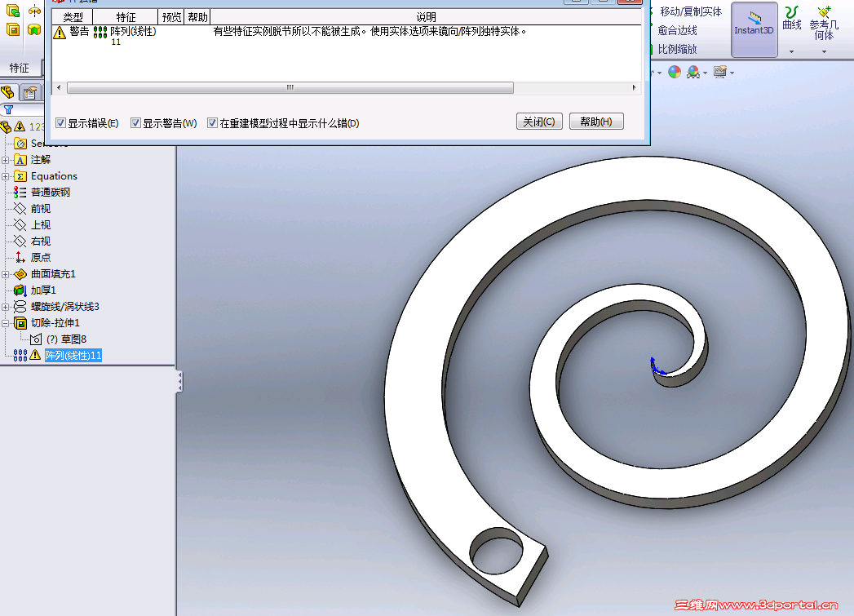Click the apply scene icon in view toolbar
Screen dimensions: 854x616
click(692, 71)
